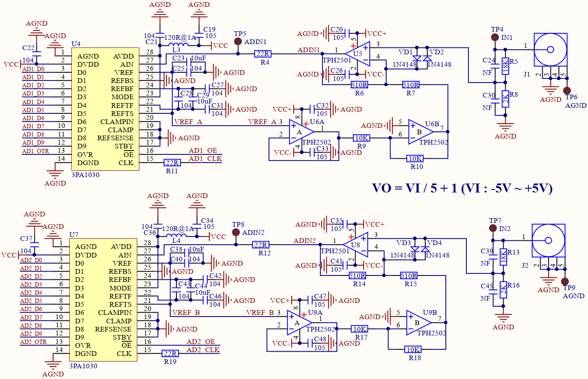
Task: Select the VD1 1N4148 diode
Action: (x=417, y=58)
